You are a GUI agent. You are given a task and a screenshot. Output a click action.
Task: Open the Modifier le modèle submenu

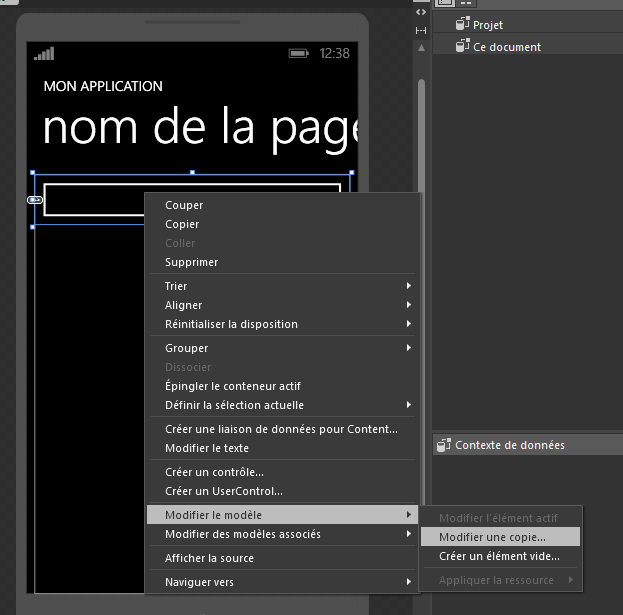pos(283,515)
